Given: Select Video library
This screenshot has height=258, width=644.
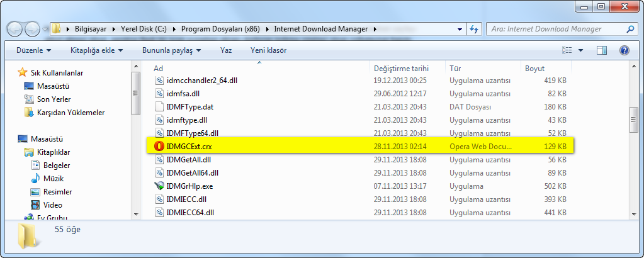Looking at the screenshot, I should 53,205.
